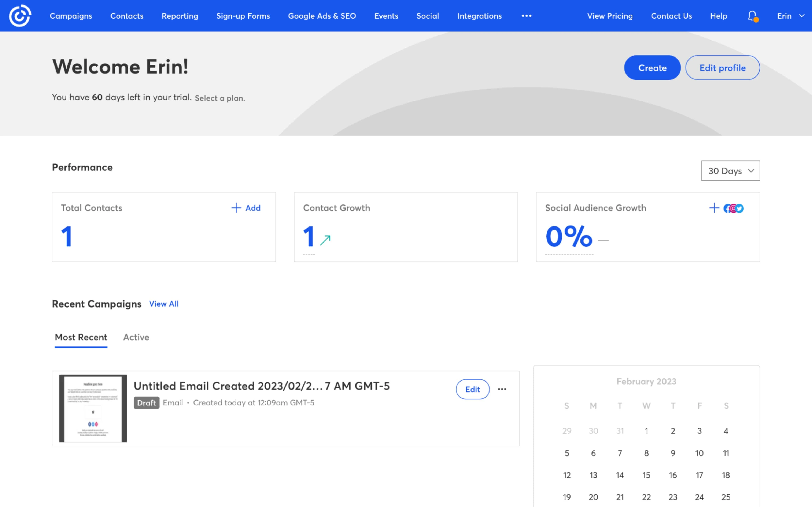The width and height of the screenshot is (812, 507).
Task: Open the Reporting menu item
Action: coord(180,16)
